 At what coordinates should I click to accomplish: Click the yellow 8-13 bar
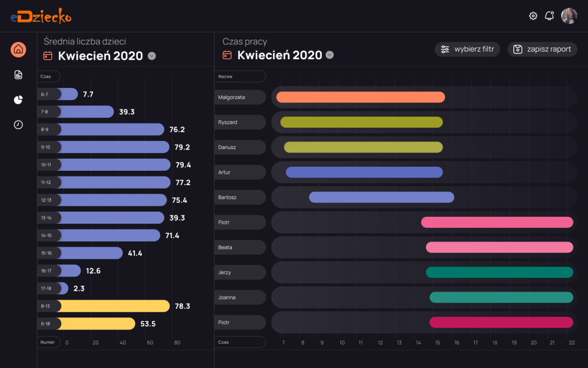114,306
